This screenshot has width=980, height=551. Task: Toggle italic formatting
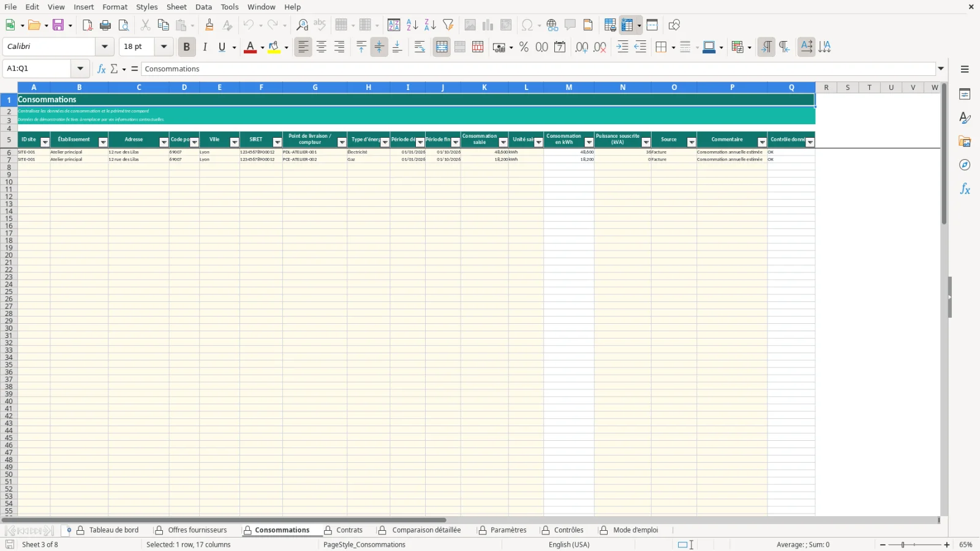(x=205, y=47)
